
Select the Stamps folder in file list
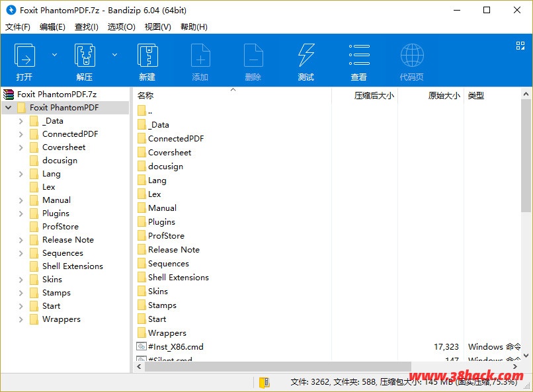click(x=163, y=305)
